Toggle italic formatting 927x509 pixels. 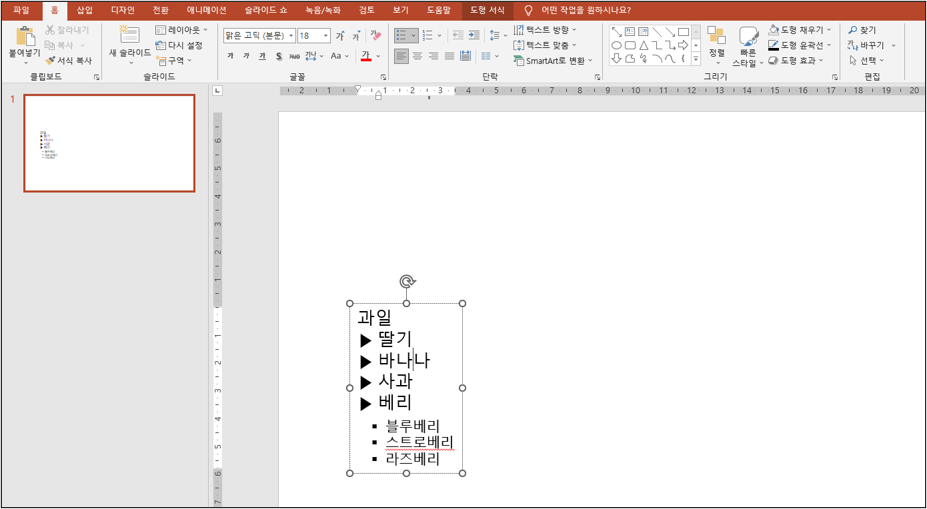(247, 56)
